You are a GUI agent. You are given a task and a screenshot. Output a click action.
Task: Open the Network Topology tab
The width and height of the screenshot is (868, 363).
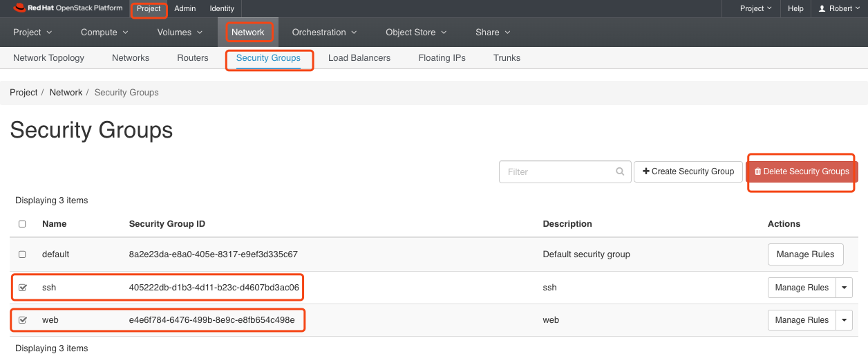48,58
